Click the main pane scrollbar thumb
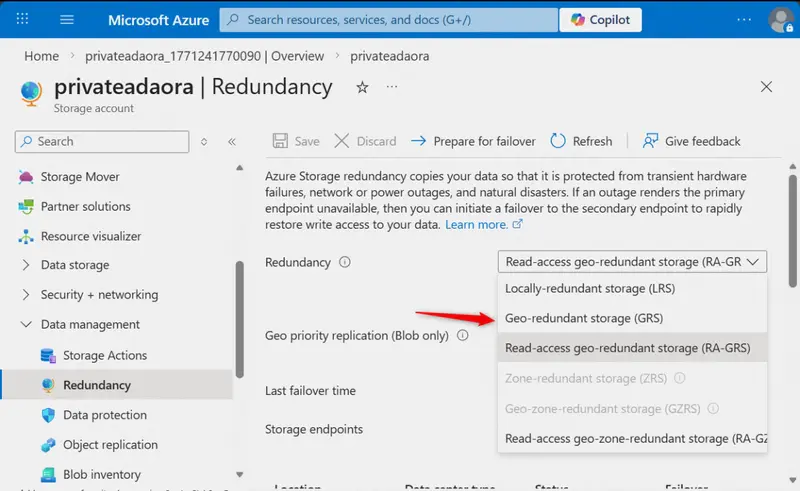Screen dimensions: 800x491 [x=792, y=231]
